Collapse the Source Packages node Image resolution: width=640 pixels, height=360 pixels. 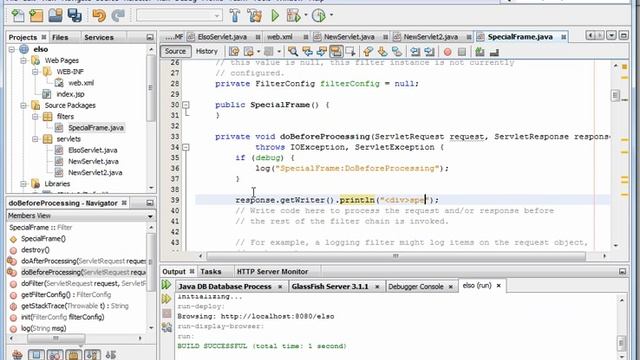[23, 105]
